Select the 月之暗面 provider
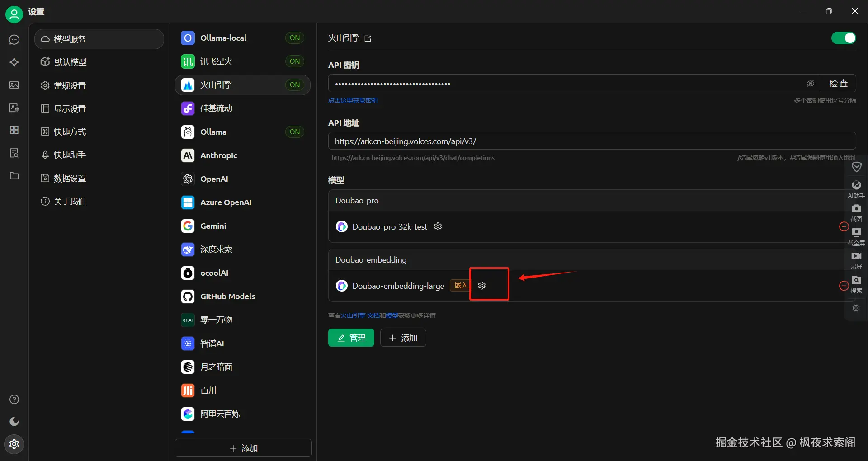 (242, 367)
